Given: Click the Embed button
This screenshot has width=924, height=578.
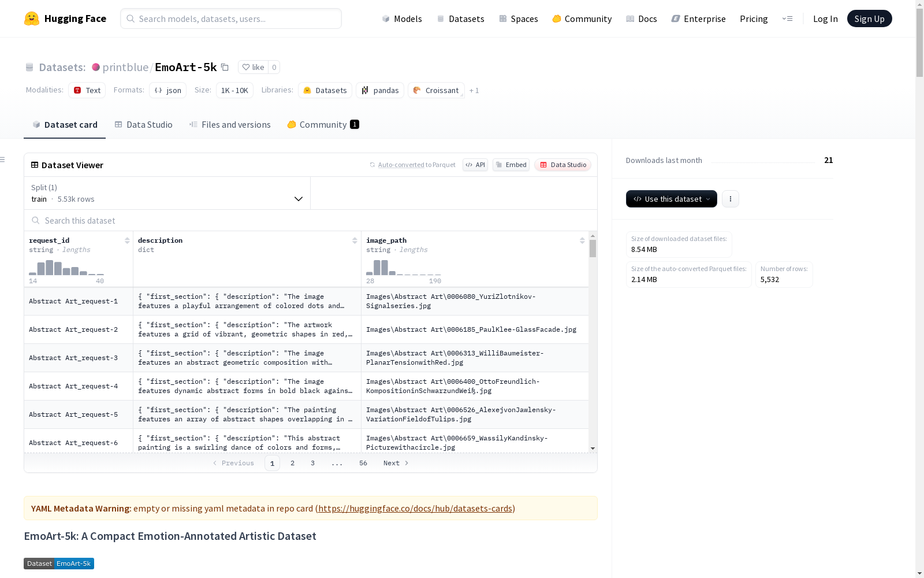Looking at the screenshot, I should [x=511, y=165].
